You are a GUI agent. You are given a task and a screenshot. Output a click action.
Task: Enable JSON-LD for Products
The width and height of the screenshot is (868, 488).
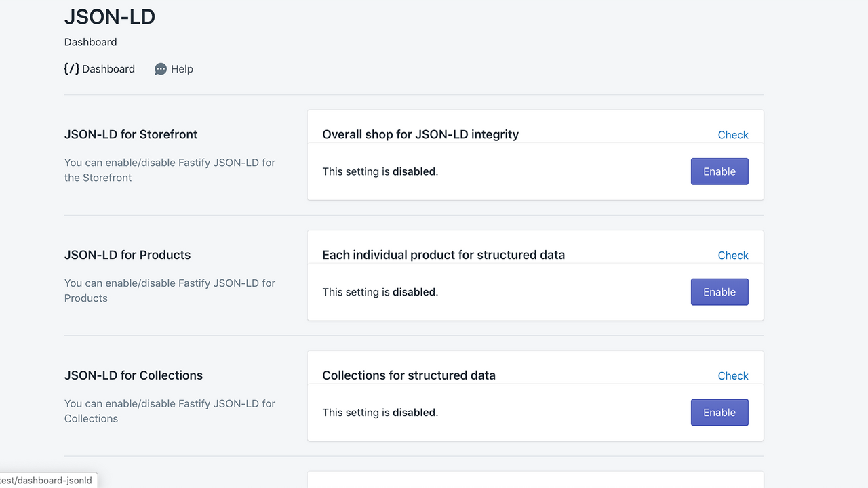[719, 292]
